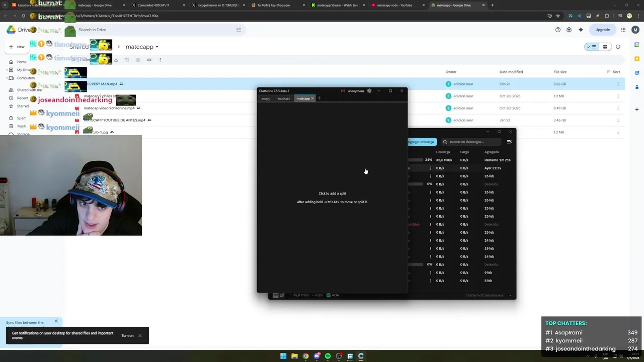Show Drive details info panel

618,47
